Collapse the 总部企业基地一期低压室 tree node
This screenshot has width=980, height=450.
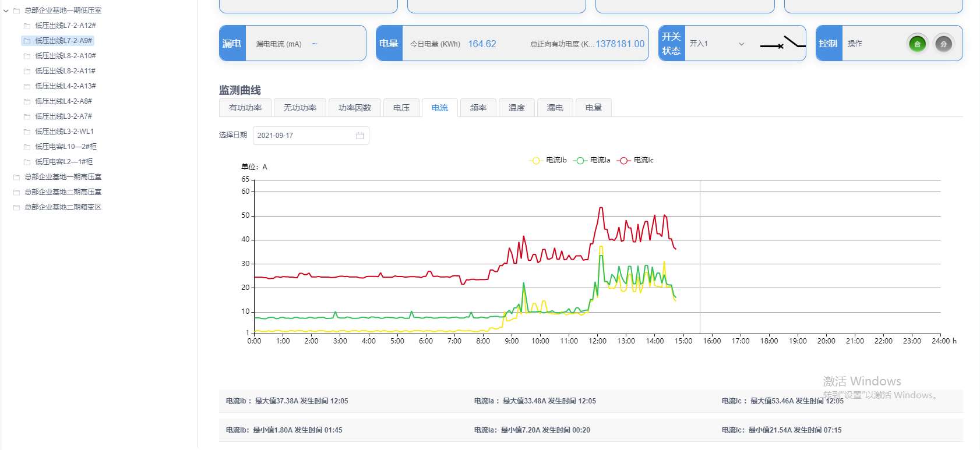tap(6, 10)
